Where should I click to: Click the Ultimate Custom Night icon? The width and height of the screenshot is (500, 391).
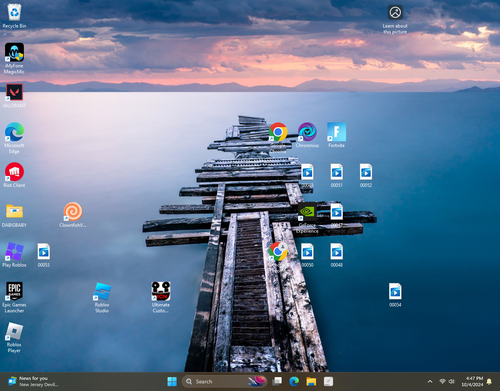(161, 297)
